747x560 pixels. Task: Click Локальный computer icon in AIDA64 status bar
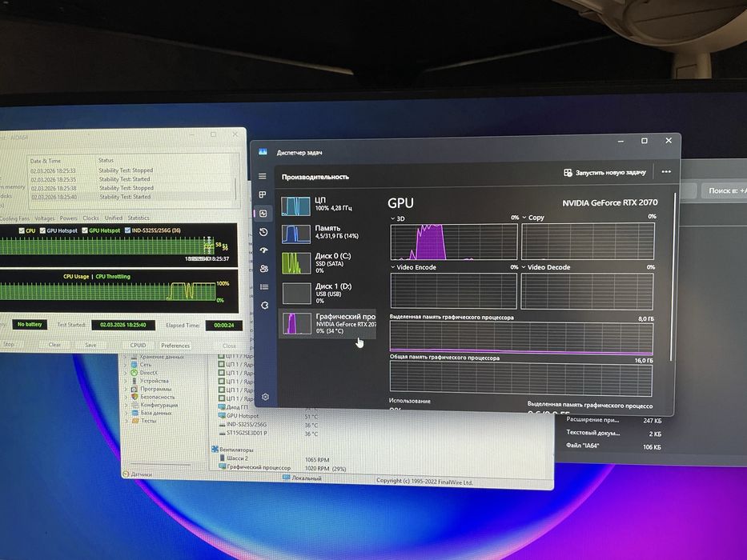click(x=286, y=477)
